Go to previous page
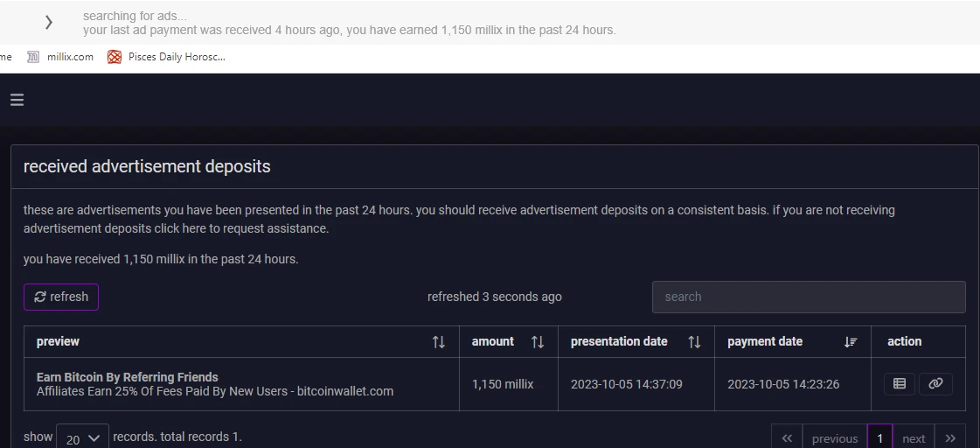The image size is (980, 448). (834, 438)
